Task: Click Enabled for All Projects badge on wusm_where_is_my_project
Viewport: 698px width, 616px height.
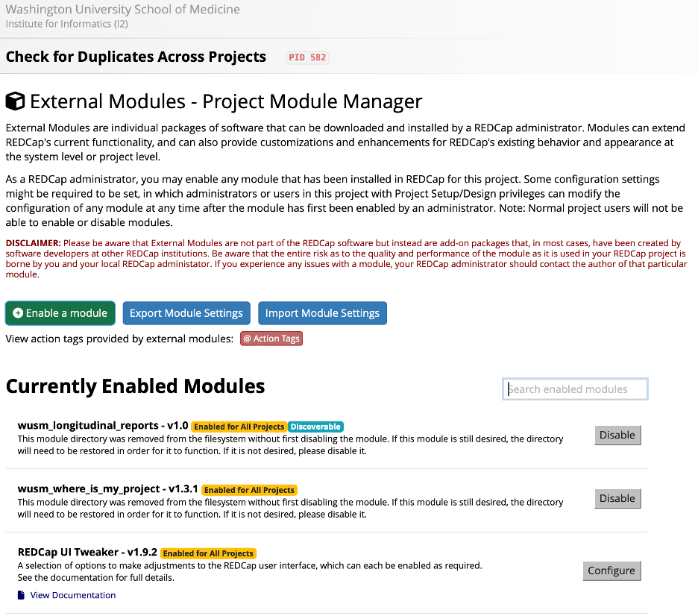Action: coord(249,490)
